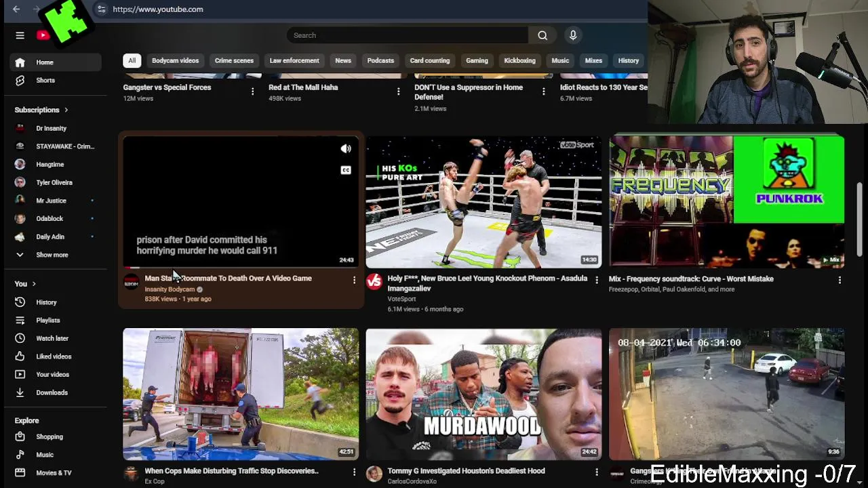Click VoteSport channel avatar

coord(374,282)
